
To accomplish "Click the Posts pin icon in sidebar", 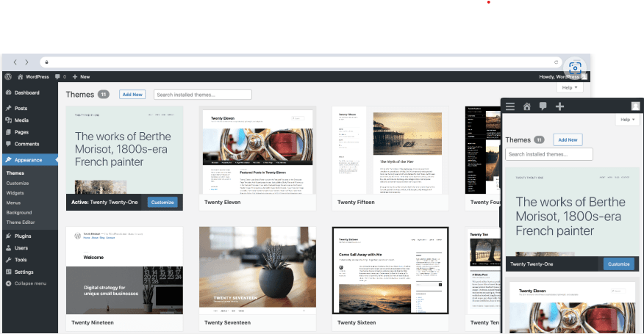I will click(9, 109).
